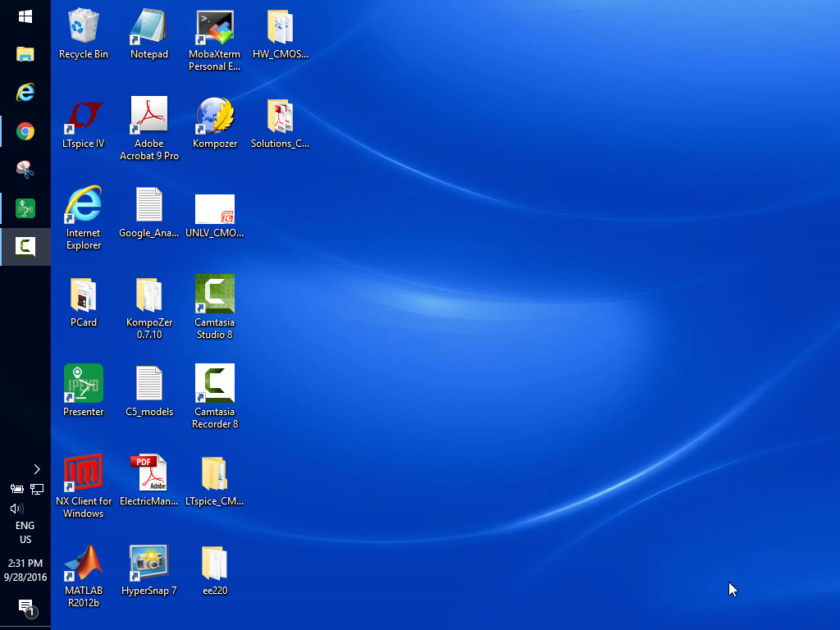Open the Windows Start menu
Viewport: 840px width, 630px height.
[25, 16]
